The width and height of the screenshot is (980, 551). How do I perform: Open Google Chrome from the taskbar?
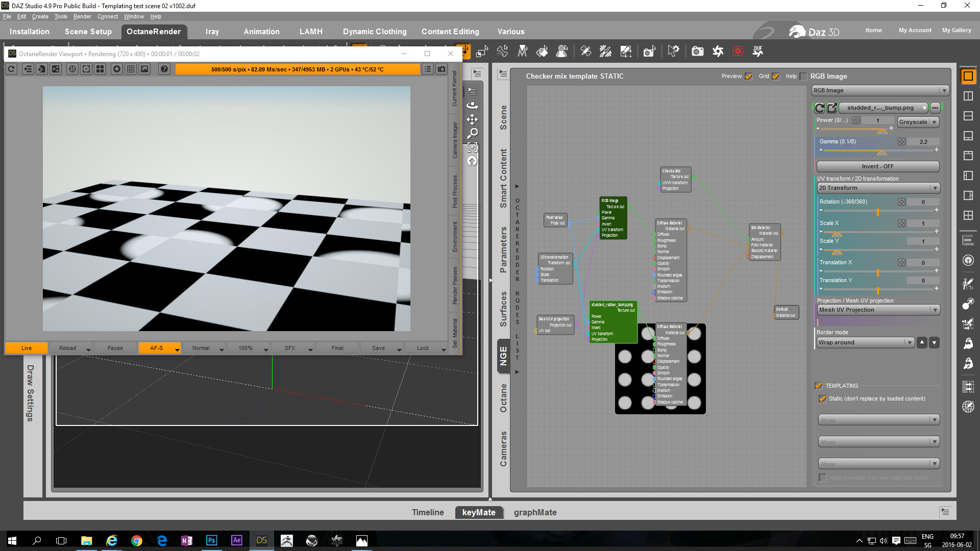(136, 540)
